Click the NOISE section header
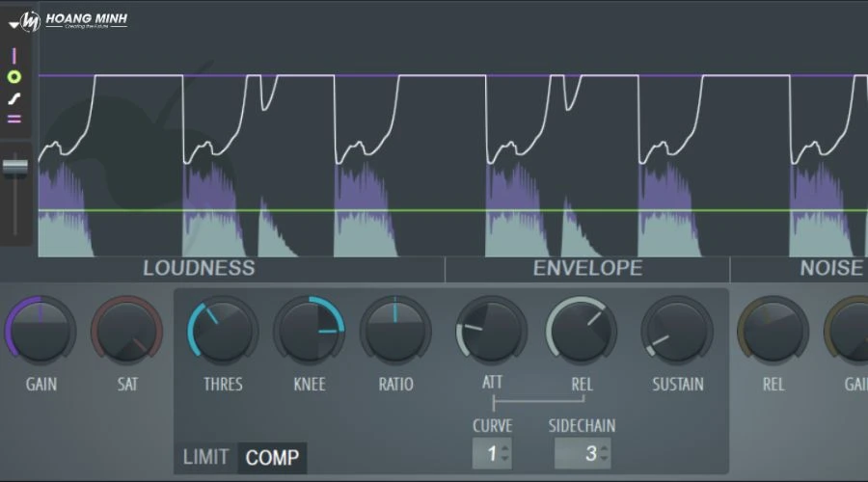The height and width of the screenshot is (482, 868). (831, 268)
